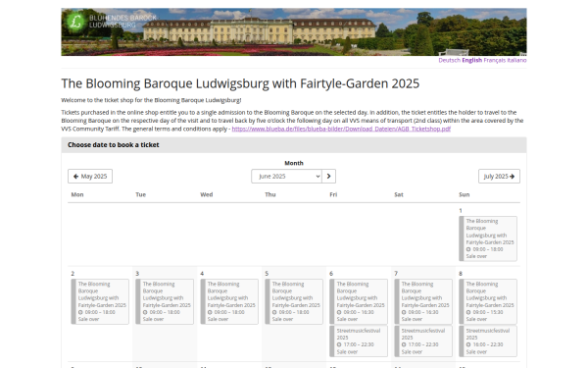588x368 pixels.
Task: Select Blooming Baroque event on June 2
Action: coord(100,301)
